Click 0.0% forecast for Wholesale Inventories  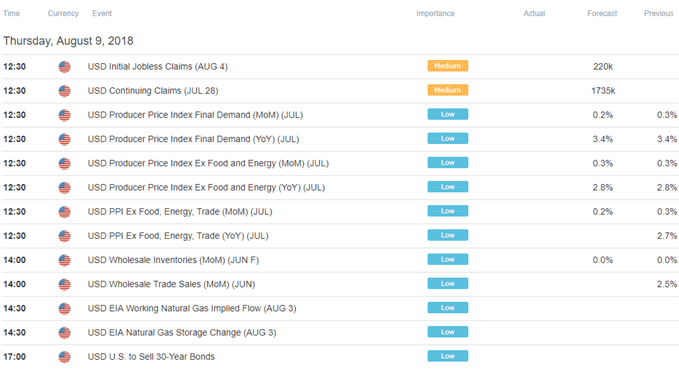click(x=603, y=260)
